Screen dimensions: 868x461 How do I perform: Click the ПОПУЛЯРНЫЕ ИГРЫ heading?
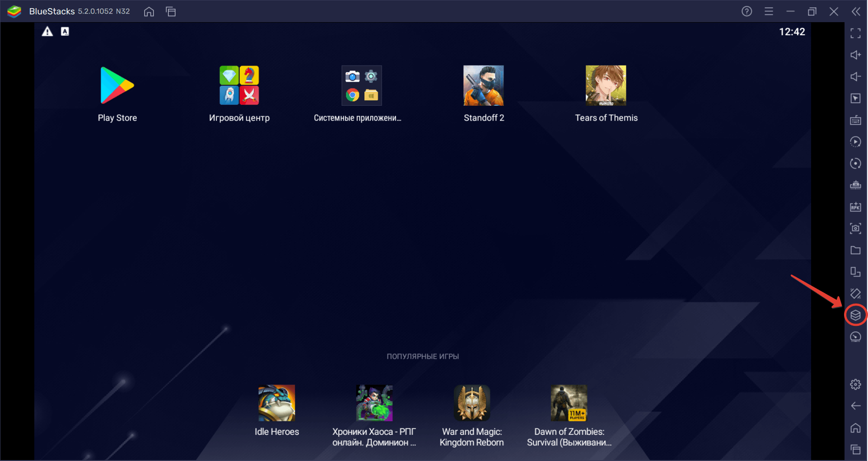pos(423,357)
